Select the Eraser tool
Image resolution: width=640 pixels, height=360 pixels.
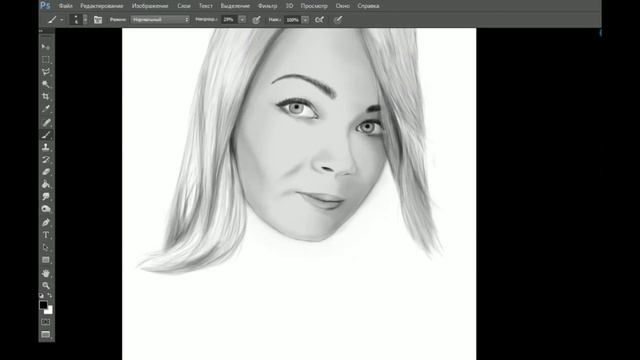46,172
